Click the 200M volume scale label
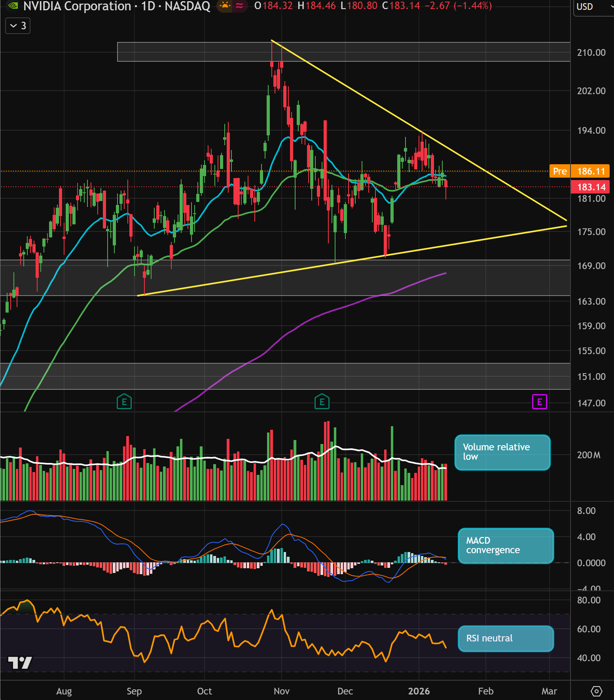The height and width of the screenshot is (700, 614). point(589,455)
